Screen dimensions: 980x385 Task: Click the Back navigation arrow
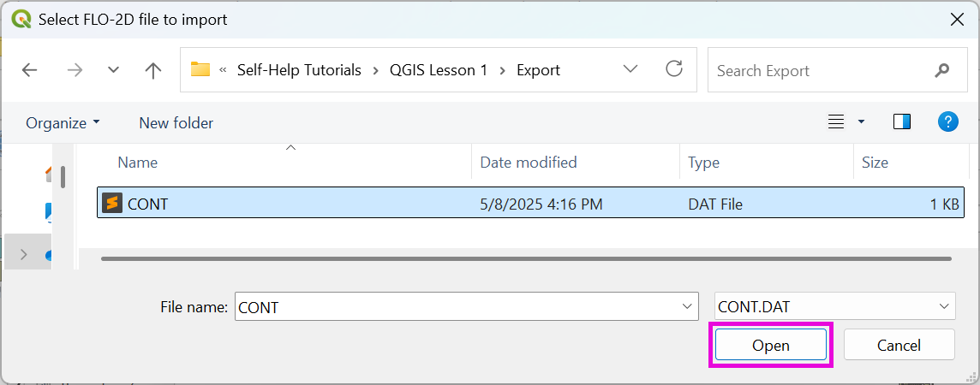[30, 70]
